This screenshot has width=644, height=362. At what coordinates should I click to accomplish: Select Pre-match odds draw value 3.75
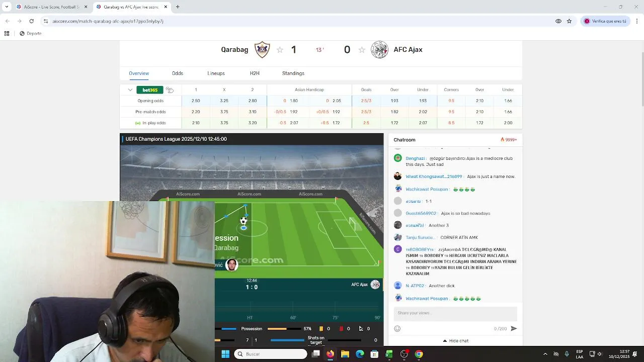click(x=224, y=112)
